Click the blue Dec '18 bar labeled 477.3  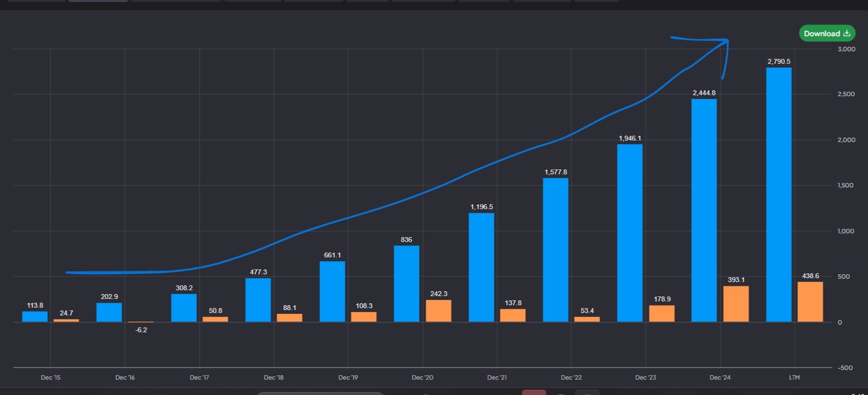click(258, 300)
